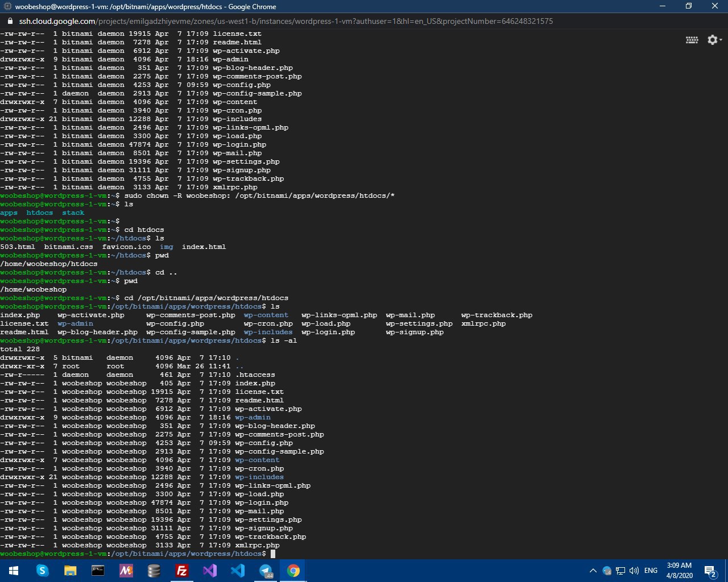Click the 'stack' directory in ls output
The image size is (728, 582).
[x=73, y=213]
